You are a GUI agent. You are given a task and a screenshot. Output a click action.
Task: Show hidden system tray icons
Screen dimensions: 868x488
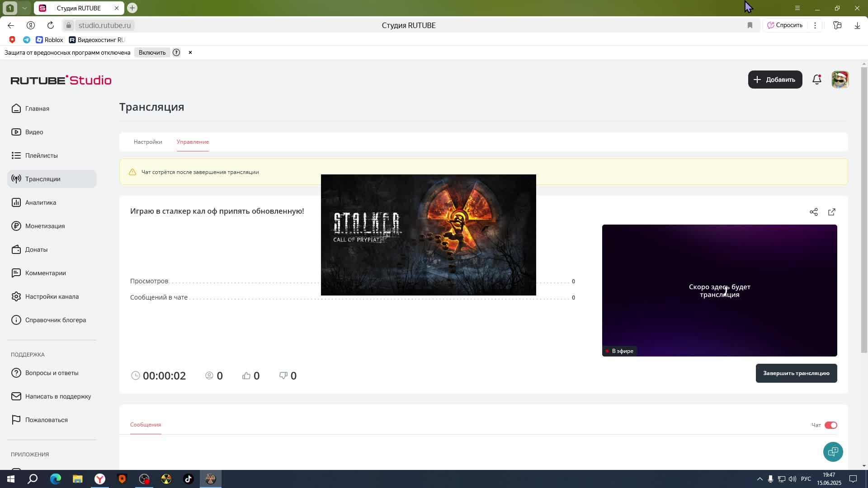pos(759,479)
